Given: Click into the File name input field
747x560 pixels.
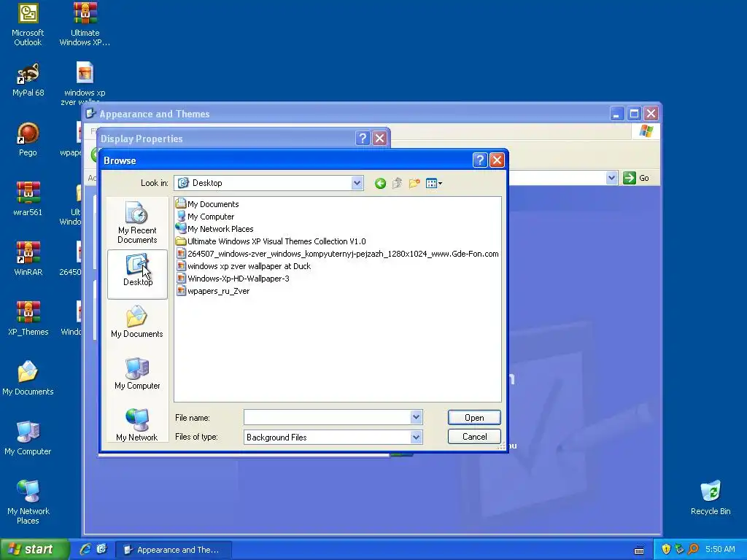Looking at the screenshot, I should coord(328,418).
